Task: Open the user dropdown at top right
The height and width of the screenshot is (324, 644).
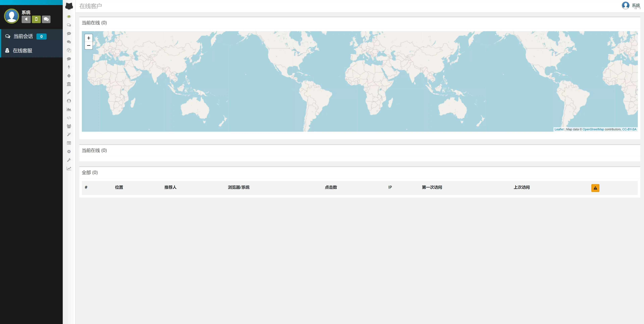Action: click(x=631, y=6)
